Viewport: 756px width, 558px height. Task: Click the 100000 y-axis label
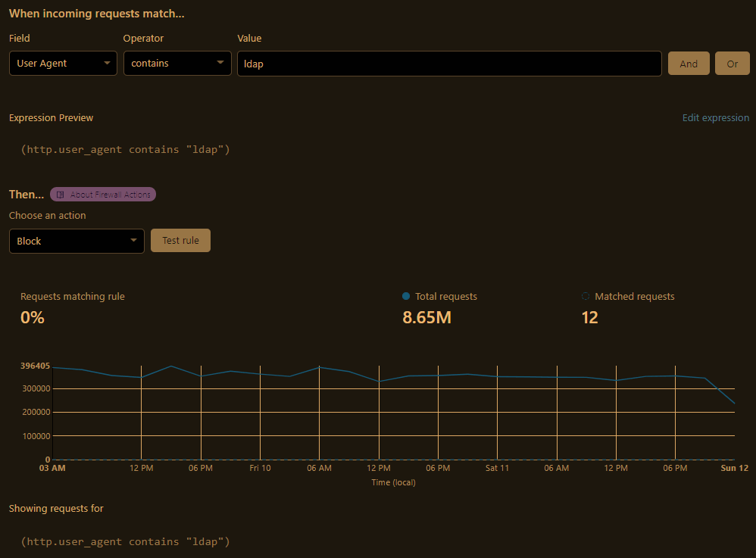click(36, 436)
